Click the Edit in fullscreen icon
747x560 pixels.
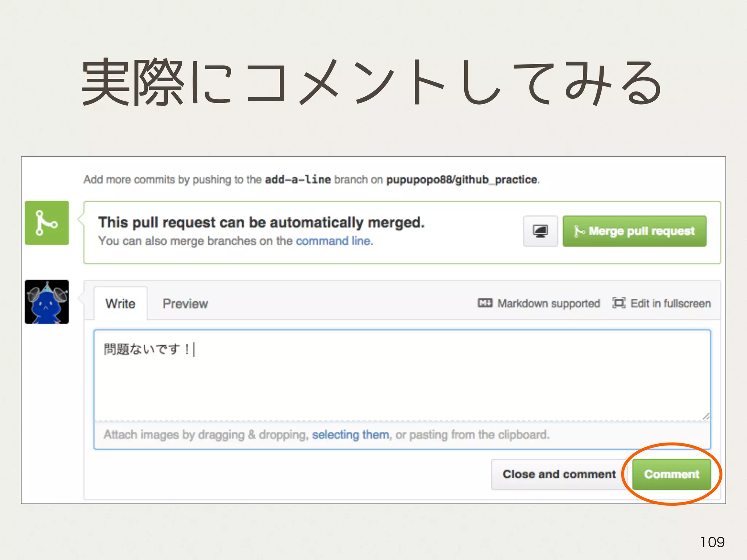click(619, 303)
